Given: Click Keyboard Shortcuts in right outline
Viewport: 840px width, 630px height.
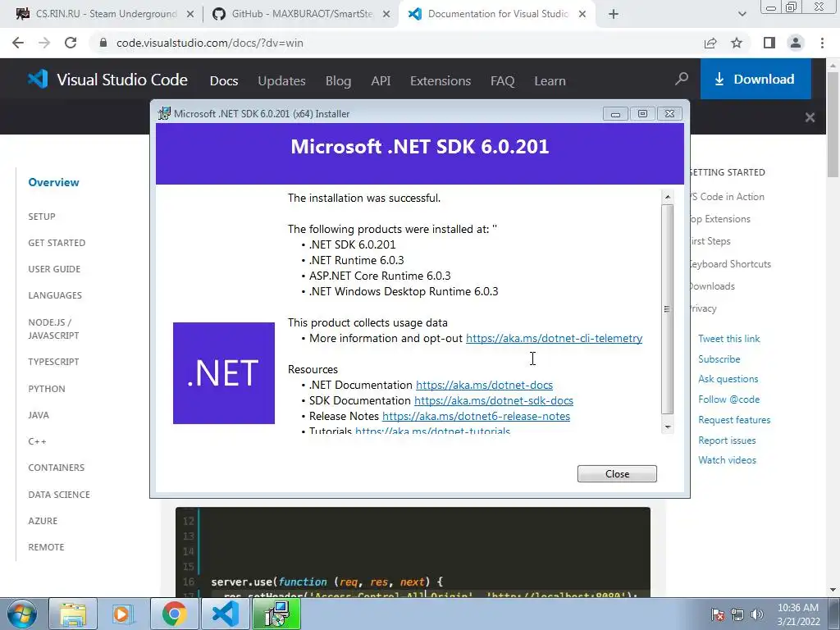Looking at the screenshot, I should pos(730,263).
